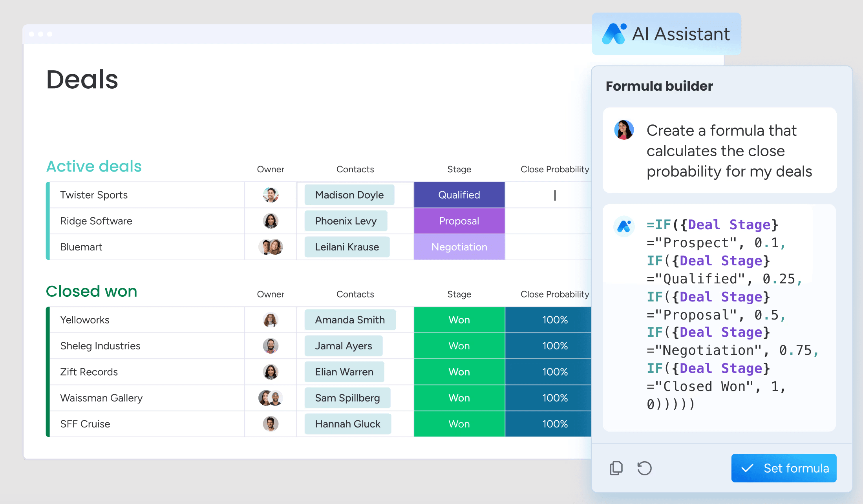Change the Qualified stage for Twister Sports

pyautogui.click(x=459, y=195)
